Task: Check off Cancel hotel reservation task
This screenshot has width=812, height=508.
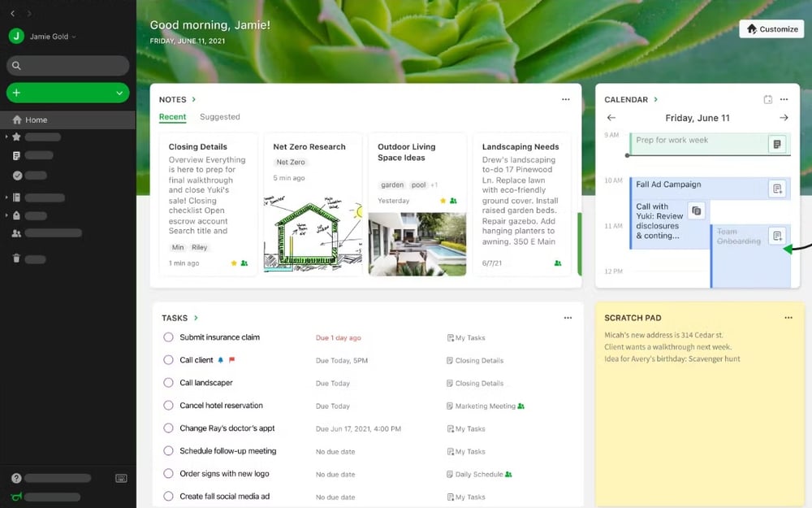Action: [x=168, y=406]
